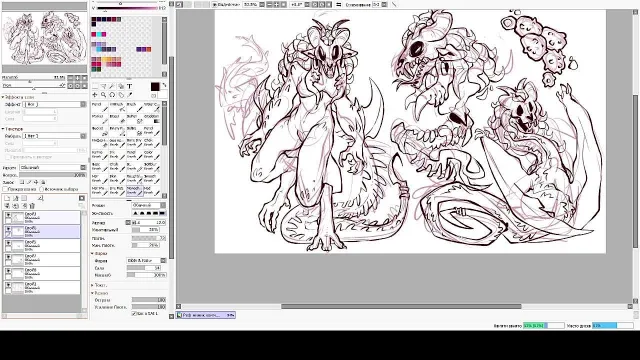Select the Hand pan tool
This screenshot has width=640, height=360.
pyautogui.click(x=121, y=95)
